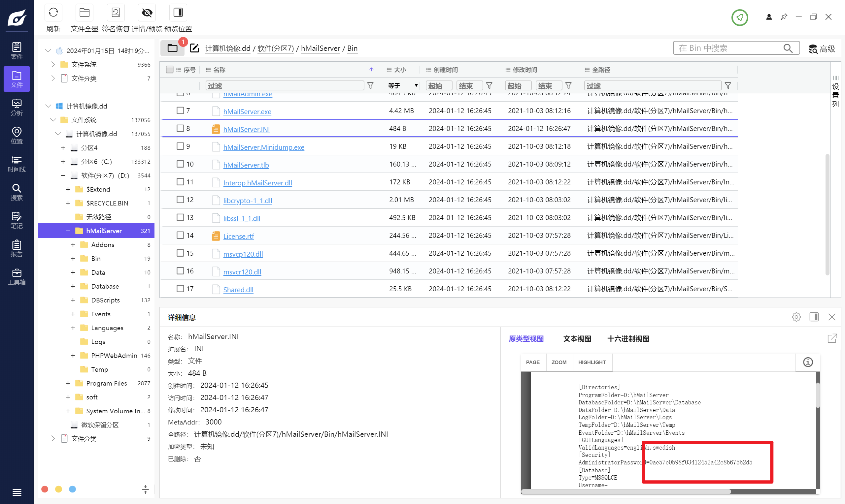
Task: Check the box for row 10 hMailServer.tlb
Action: click(180, 164)
